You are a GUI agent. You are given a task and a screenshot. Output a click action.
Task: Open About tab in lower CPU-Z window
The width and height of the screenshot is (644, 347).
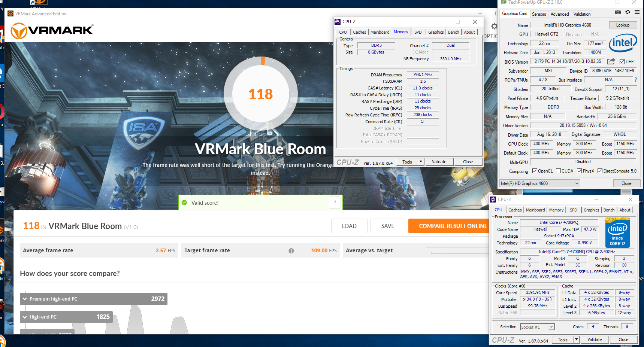click(x=625, y=210)
